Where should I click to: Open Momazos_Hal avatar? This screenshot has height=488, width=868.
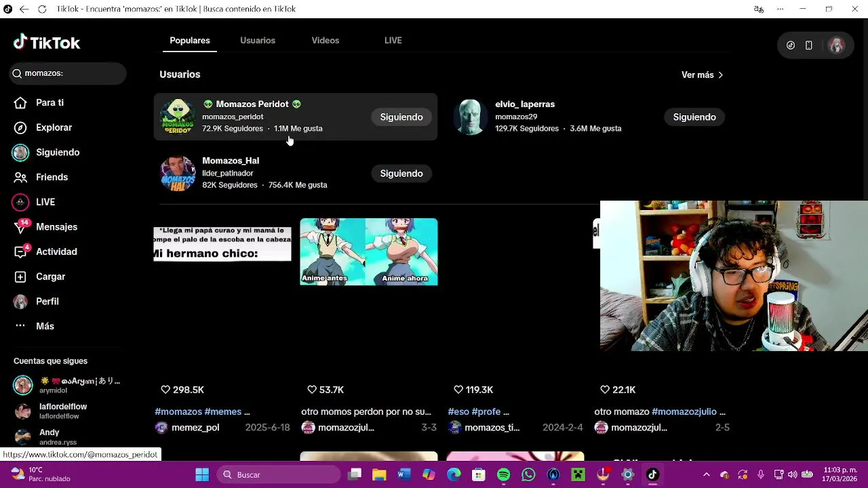[x=178, y=173]
